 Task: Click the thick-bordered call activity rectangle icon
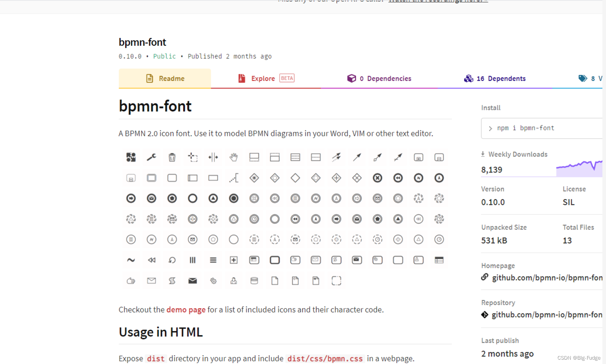pyautogui.click(x=275, y=260)
